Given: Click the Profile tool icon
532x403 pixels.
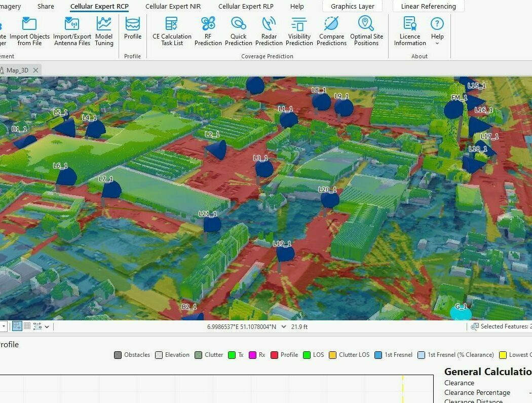Looking at the screenshot, I should (132, 24).
